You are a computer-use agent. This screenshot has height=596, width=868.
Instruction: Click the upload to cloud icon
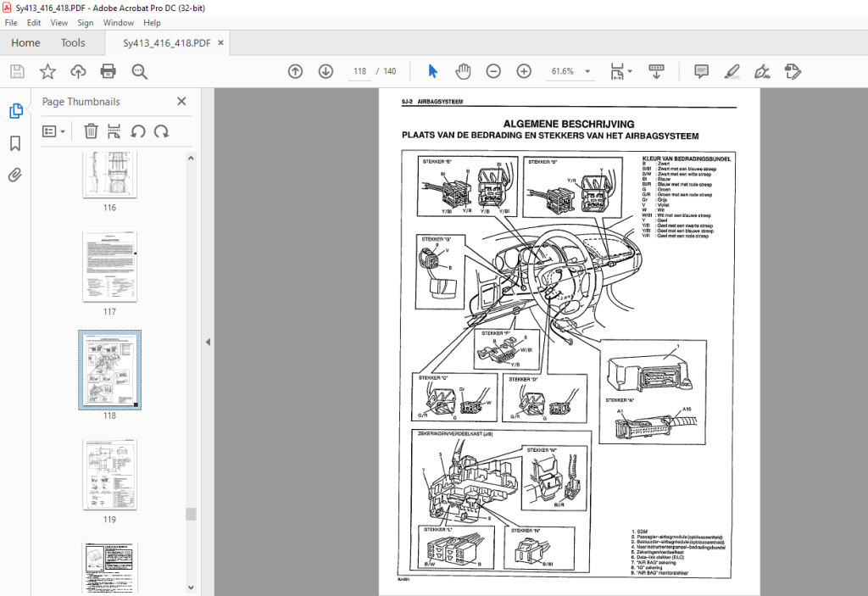click(78, 71)
